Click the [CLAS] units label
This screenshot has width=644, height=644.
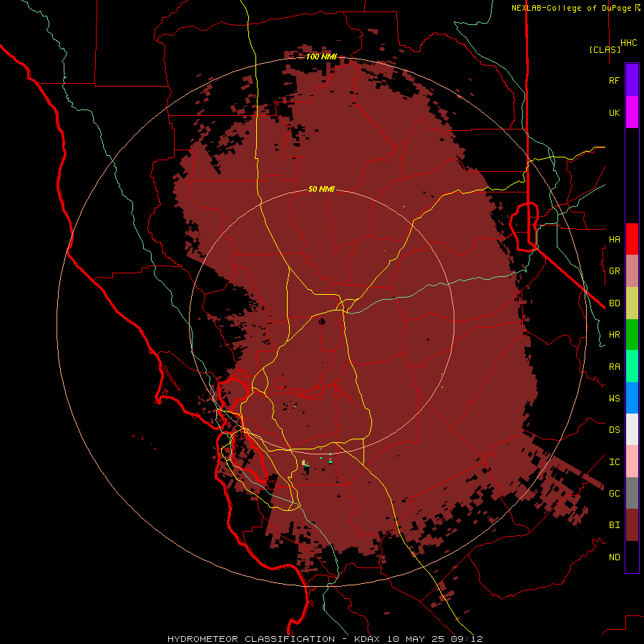[x=605, y=49]
